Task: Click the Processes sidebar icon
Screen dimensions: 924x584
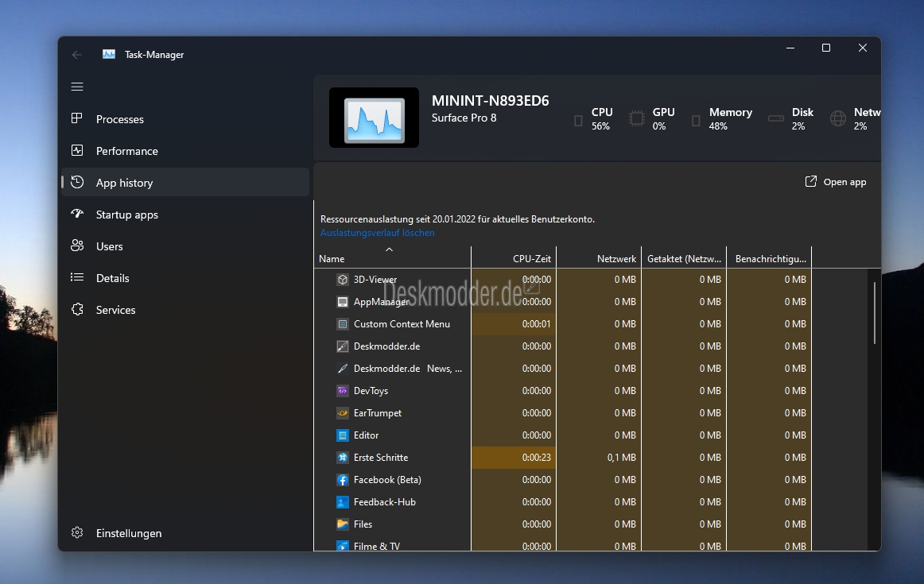Action: pyautogui.click(x=76, y=118)
